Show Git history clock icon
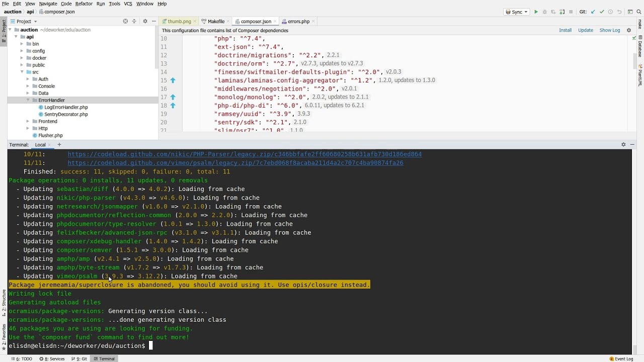 610,12
